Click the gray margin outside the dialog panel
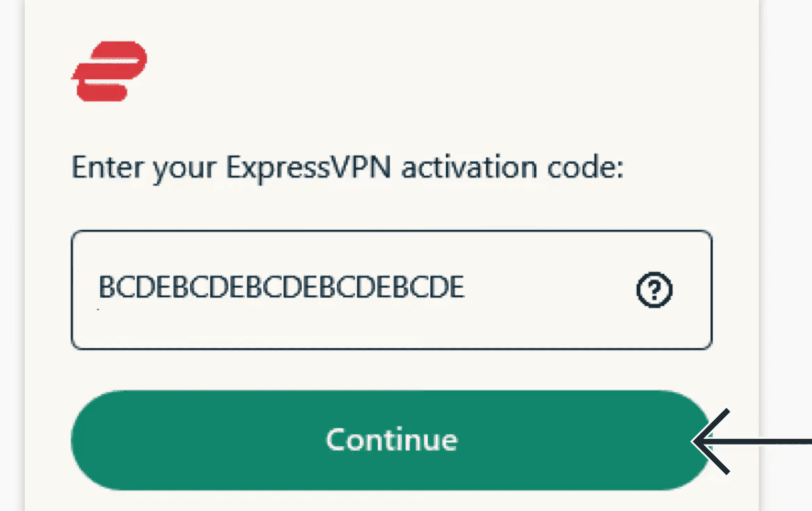Viewport: 812px width, 511px height. [785, 183]
